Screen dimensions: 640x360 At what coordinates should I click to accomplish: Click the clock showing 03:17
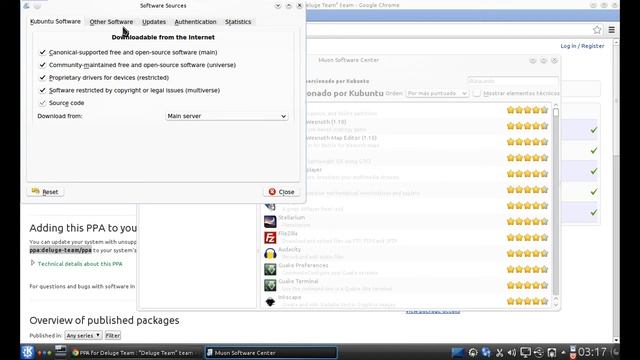coord(592,352)
